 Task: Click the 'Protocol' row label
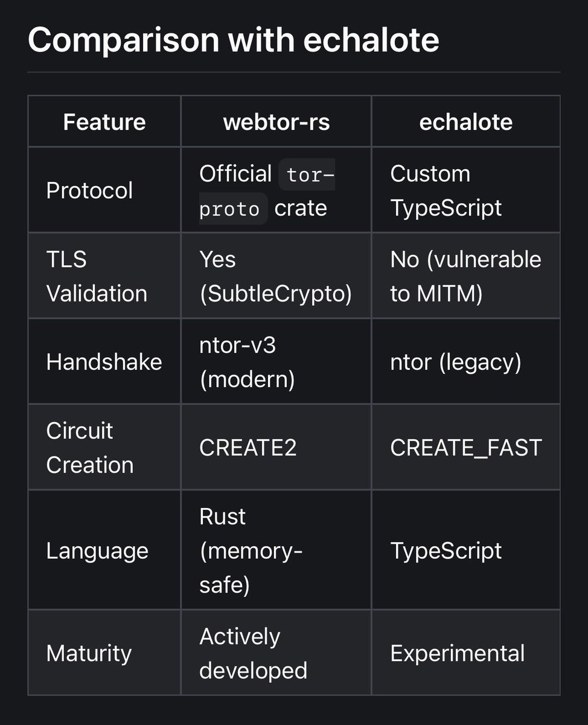[89, 190]
